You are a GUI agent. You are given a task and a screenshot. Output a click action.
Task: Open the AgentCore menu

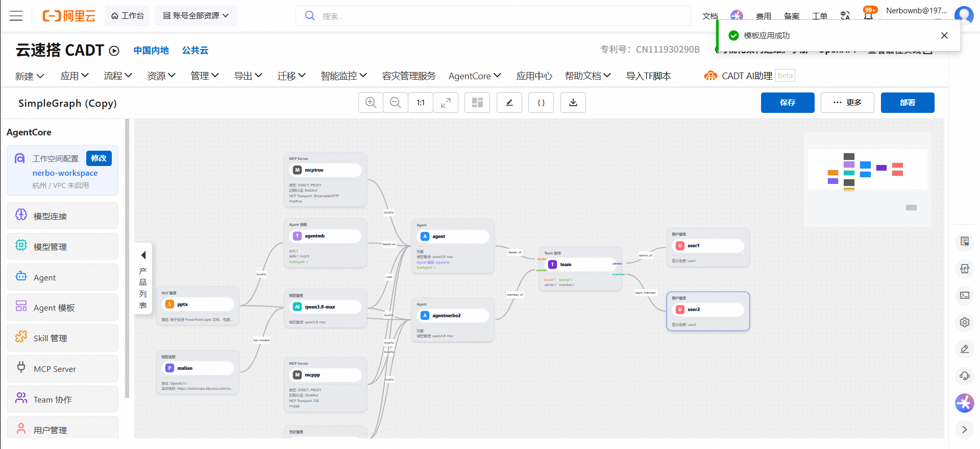475,76
